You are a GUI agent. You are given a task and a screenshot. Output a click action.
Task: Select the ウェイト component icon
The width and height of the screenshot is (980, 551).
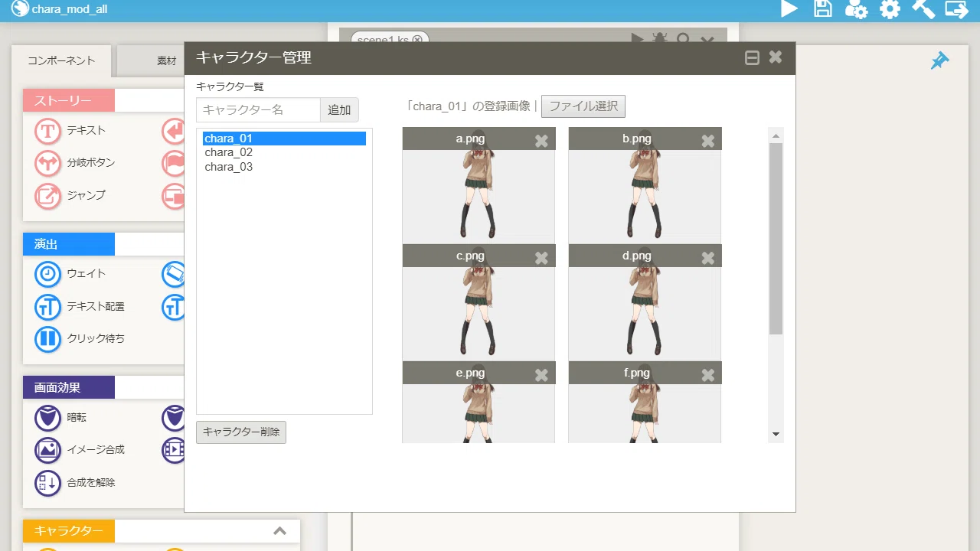[47, 274]
